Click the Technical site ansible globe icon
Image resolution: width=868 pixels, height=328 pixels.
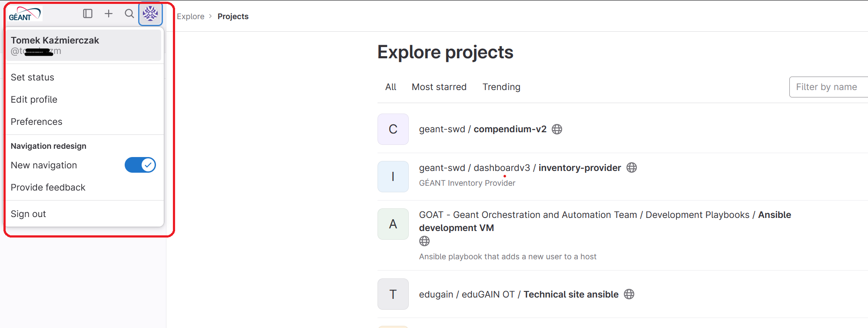coord(629,294)
